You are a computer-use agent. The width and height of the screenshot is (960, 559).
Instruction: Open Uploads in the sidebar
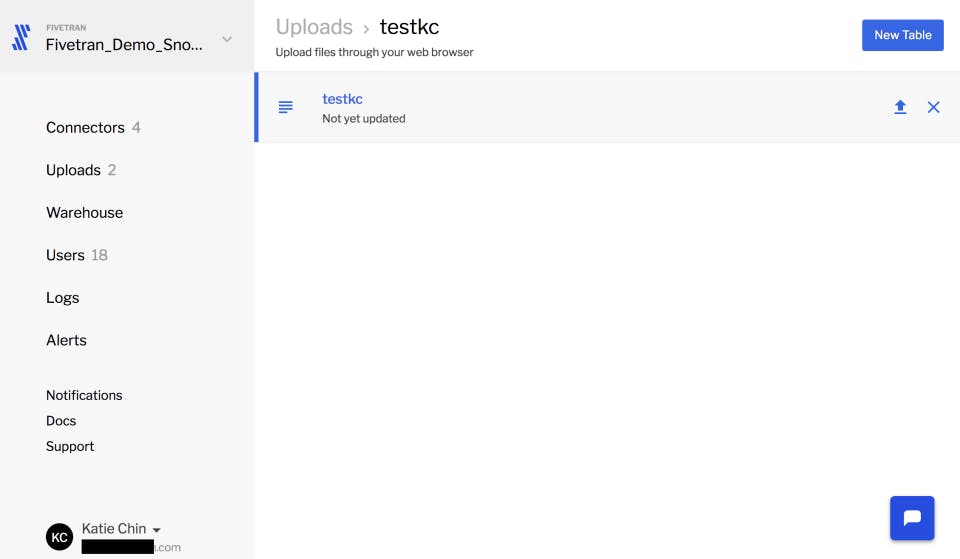click(x=73, y=170)
